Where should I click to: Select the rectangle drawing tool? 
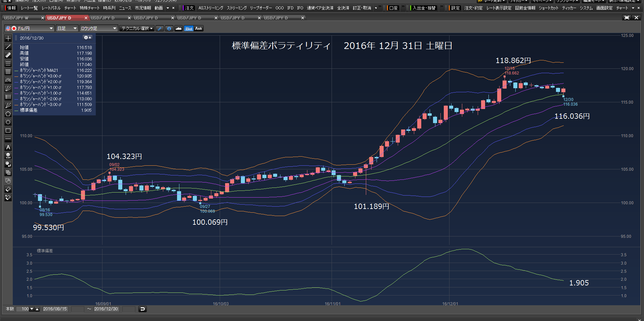8,130
